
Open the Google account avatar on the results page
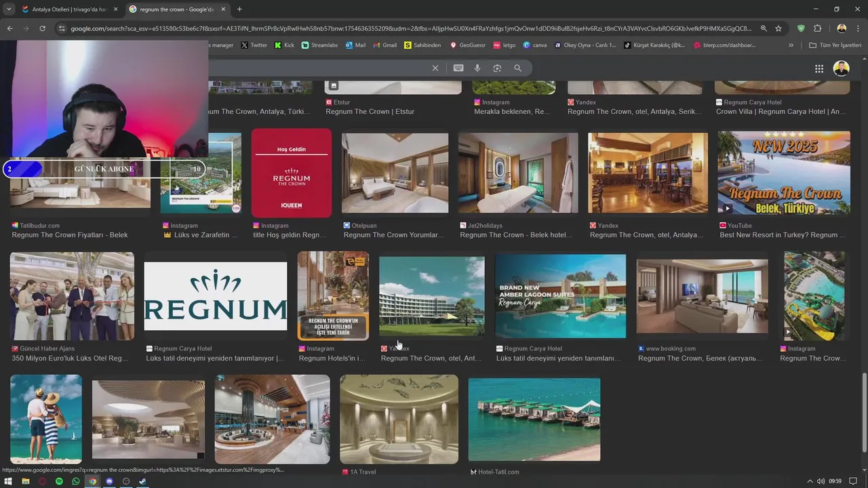842,68
